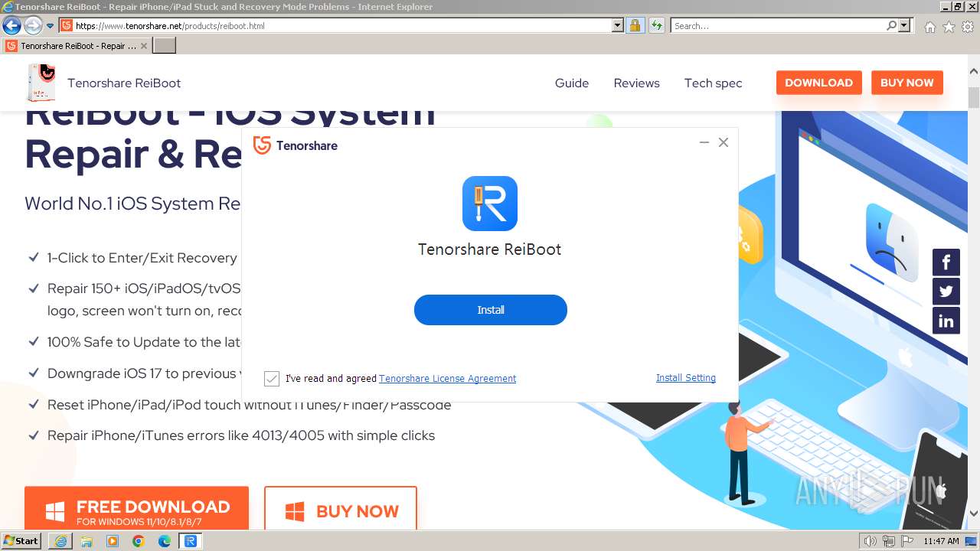The image size is (980, 551).
Task: Click the system tray network icon
Action: click(888, 541)
